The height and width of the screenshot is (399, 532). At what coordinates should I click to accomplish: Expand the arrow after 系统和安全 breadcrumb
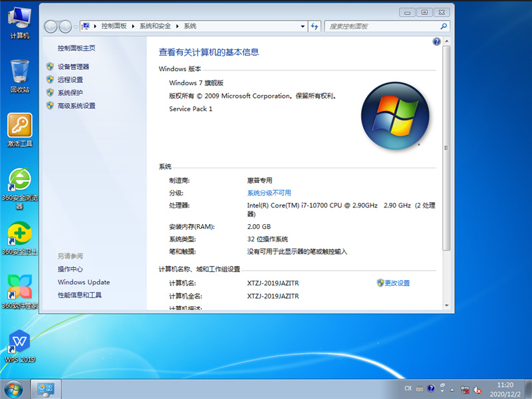tap(177, 26)
